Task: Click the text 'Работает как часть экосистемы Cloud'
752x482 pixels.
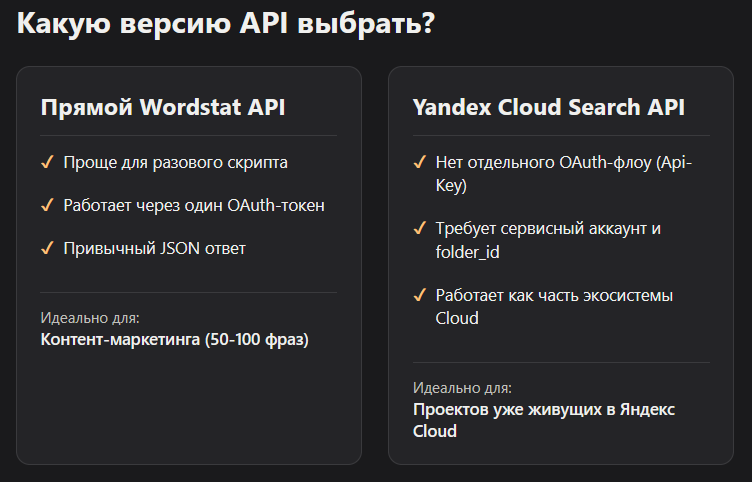Action: (x=554, y=306)
